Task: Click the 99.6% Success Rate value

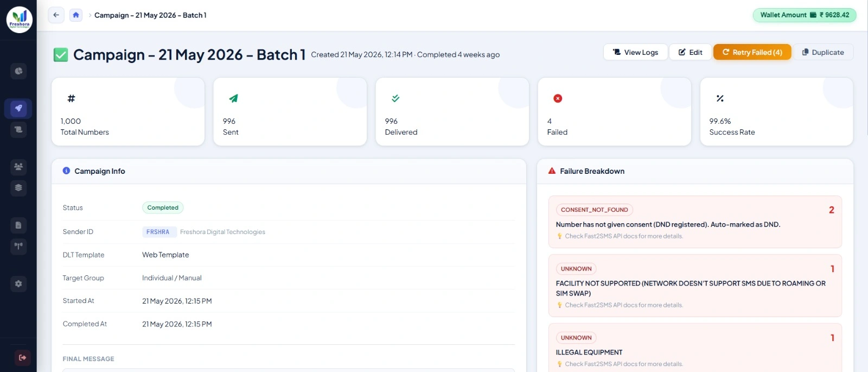Action: click(x=720, y=121)
